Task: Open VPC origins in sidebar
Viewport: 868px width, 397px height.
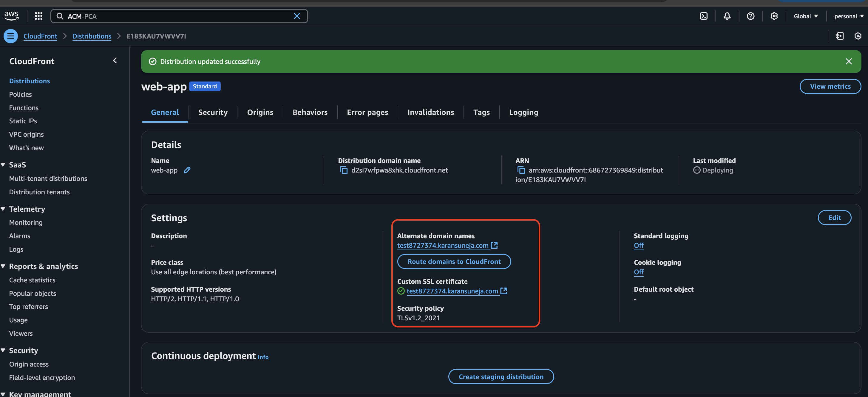Action: pos(26,134)
